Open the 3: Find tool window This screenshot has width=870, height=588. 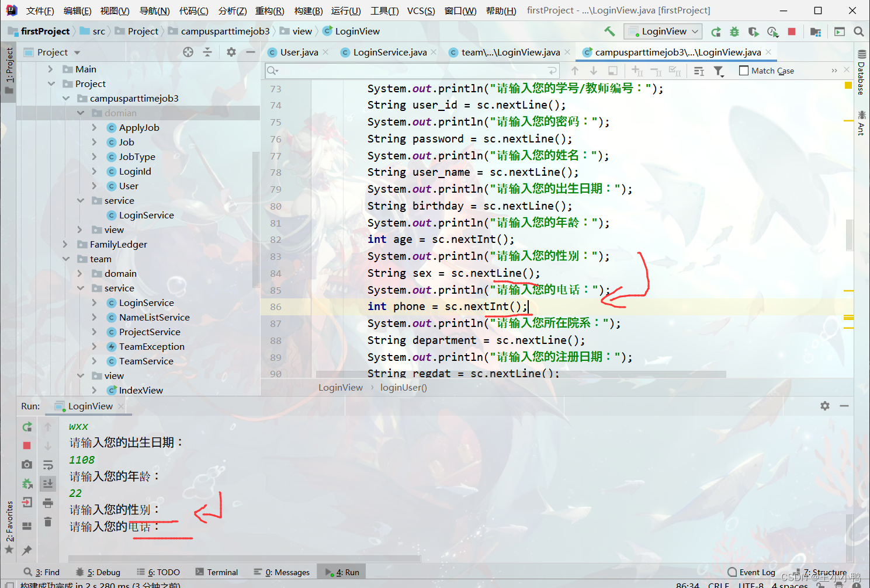tap(42, 572)
